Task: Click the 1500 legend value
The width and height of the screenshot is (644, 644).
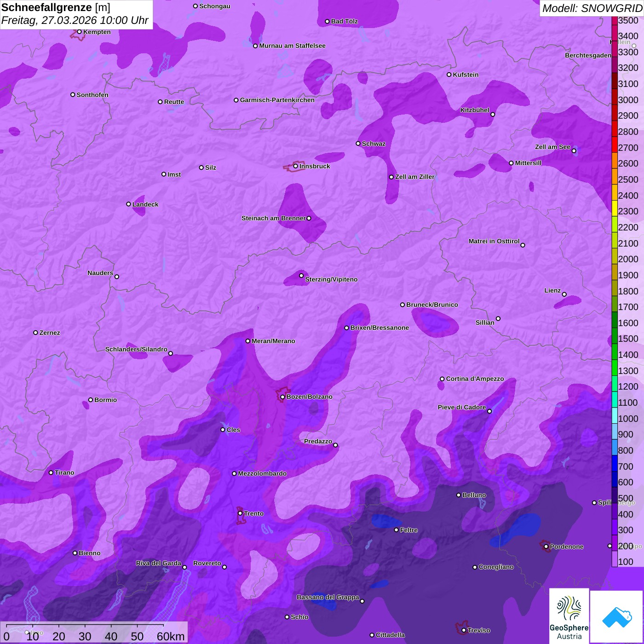Action: pos(628,339)
